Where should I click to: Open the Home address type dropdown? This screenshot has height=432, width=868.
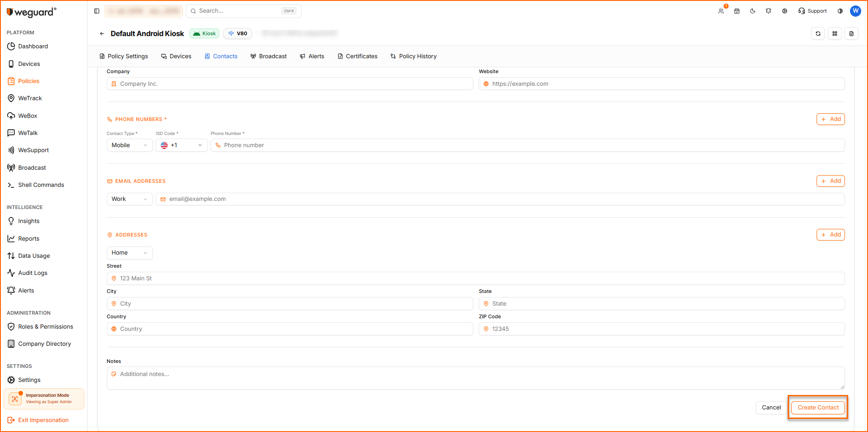click(x=129, y=253)
